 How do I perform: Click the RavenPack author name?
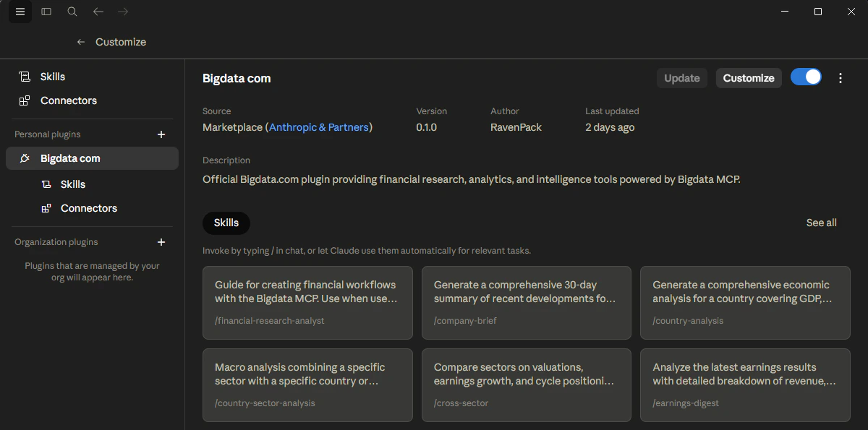click(x=516, y=127)
